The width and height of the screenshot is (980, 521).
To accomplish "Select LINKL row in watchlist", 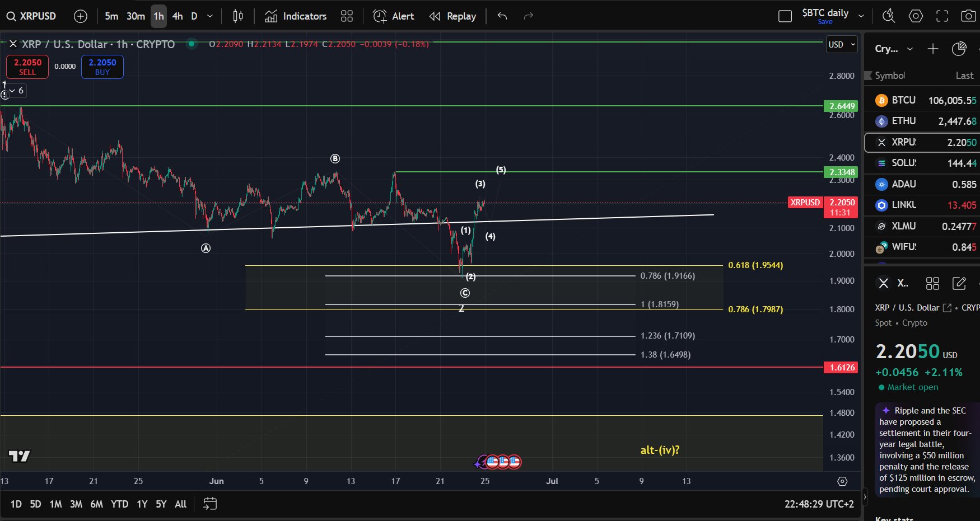I will [x=922, y=205].
